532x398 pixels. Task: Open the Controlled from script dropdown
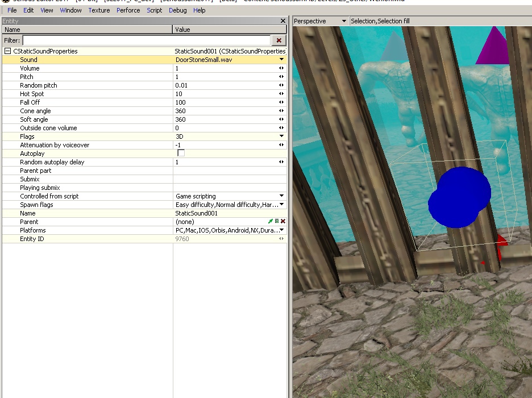point(281,196)
